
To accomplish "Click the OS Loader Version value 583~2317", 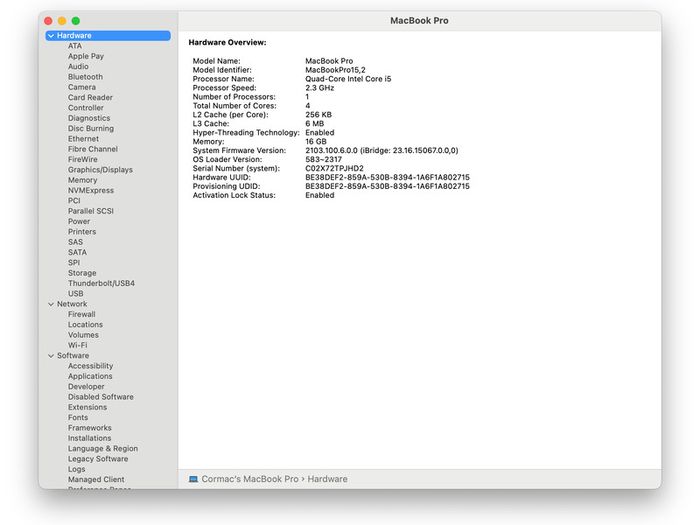I will pyautogui.click(x=324, y=159).
